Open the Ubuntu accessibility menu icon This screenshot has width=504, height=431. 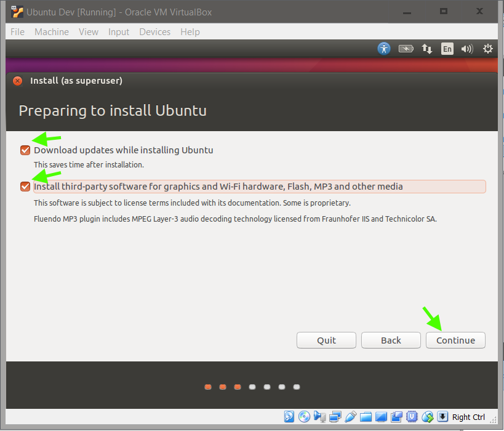tap(384, 49)
